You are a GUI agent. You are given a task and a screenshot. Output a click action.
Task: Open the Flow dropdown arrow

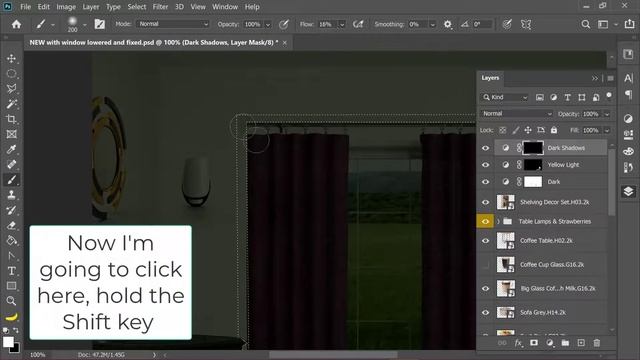coord(342,24)
